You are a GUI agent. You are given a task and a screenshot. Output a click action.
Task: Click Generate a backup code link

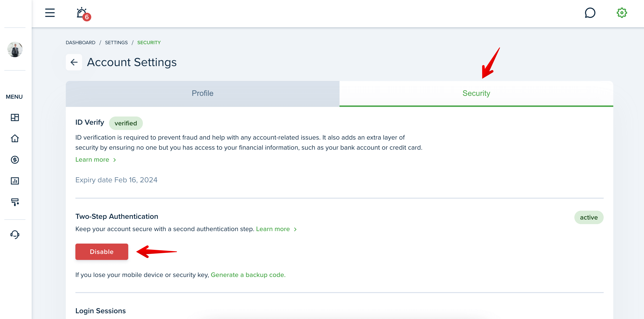coord(248,275)
